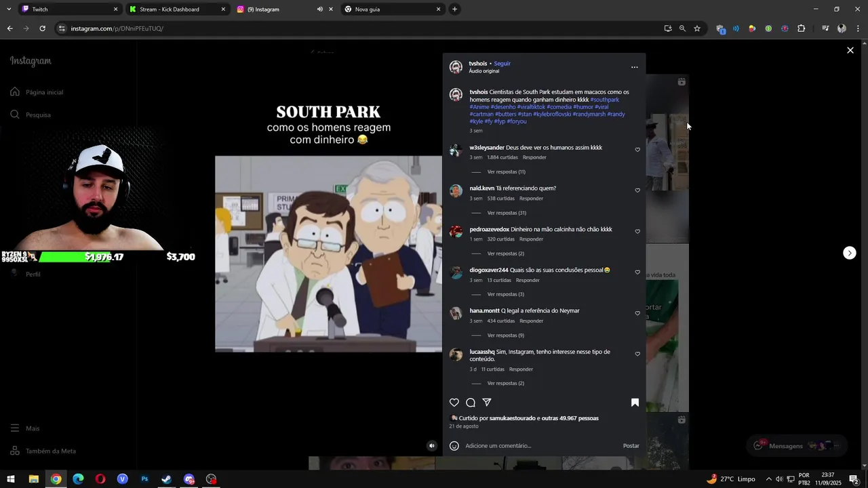This screenshot has height=488, width=868.
Task: Expand 'Ver respostas (2)' under pedroazevedox
Action: pos(505,253)
